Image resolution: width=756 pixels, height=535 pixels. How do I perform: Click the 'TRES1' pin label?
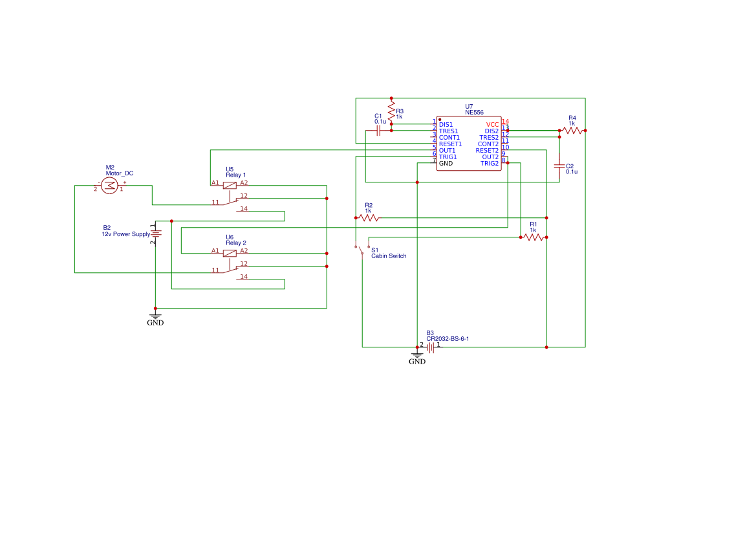(x=448, y=131)
